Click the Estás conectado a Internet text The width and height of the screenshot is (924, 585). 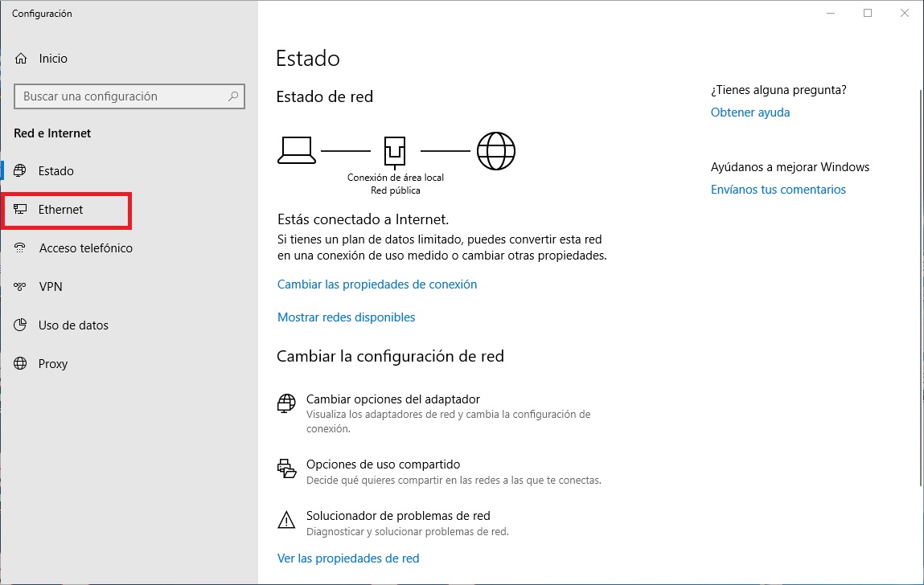tap(363, 219)
